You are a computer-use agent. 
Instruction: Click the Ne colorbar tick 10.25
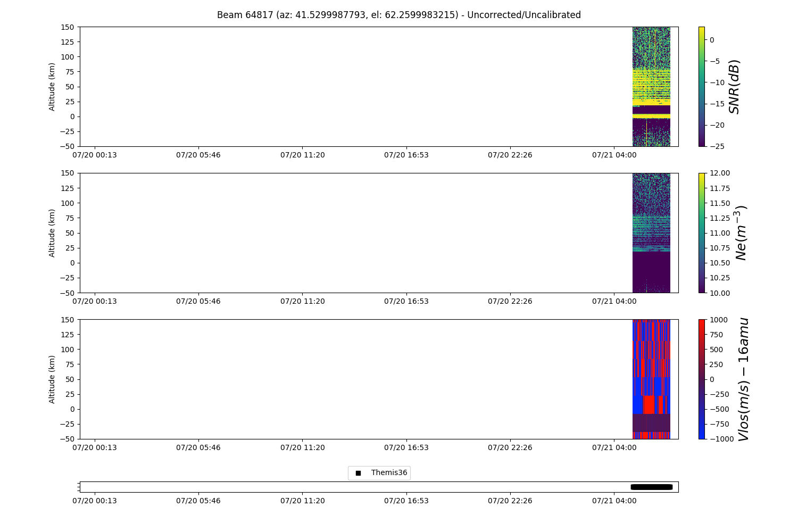719,278
